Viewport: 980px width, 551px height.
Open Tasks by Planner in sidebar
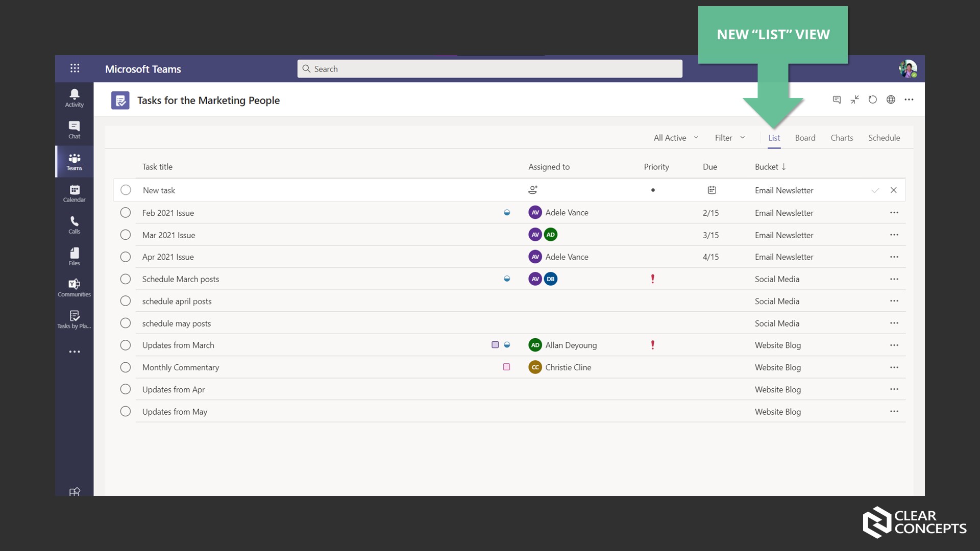pos(74,320)
